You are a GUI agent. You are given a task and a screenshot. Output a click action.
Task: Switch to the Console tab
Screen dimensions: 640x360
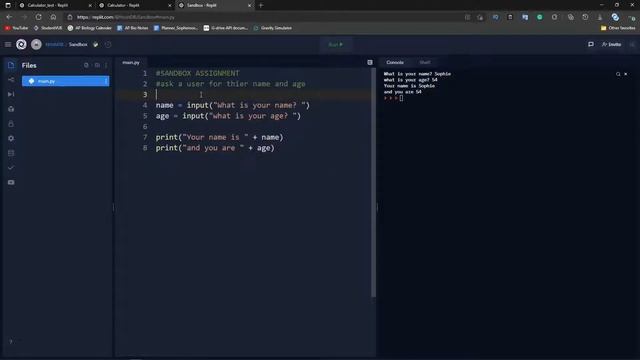click(395, 62)
